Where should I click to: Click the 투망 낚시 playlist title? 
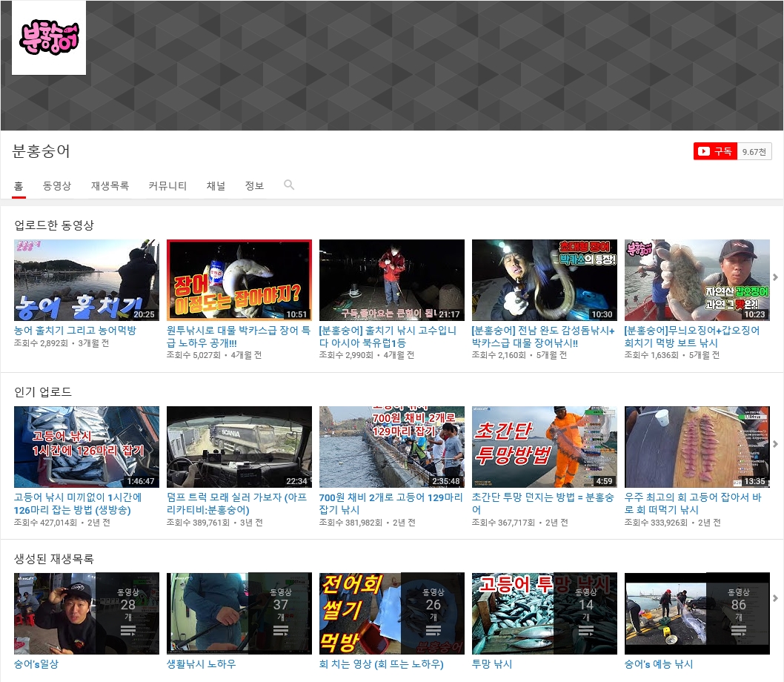[492, 664]
